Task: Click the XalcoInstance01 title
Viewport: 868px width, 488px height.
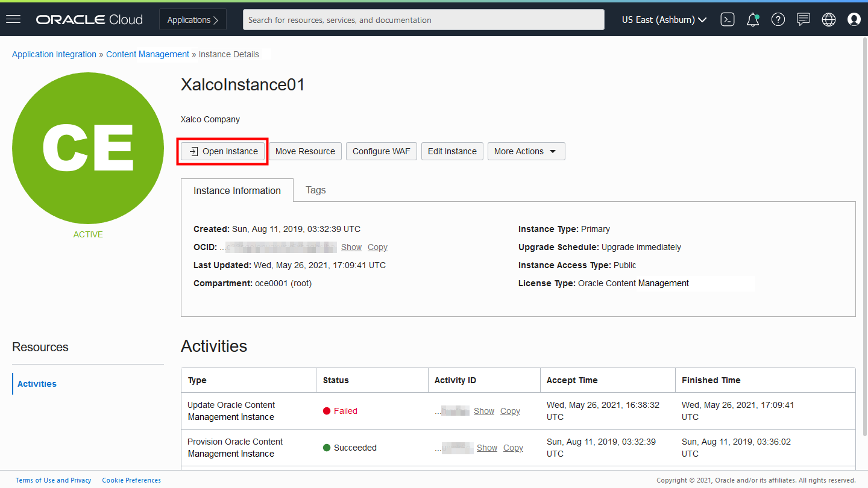Action: (x=243, y=85)
